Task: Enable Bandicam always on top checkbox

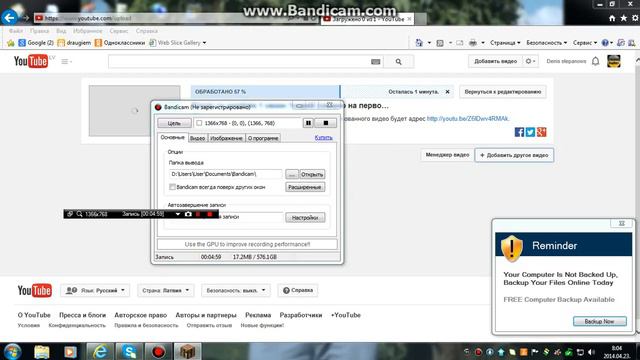Action: pos(172,187)
